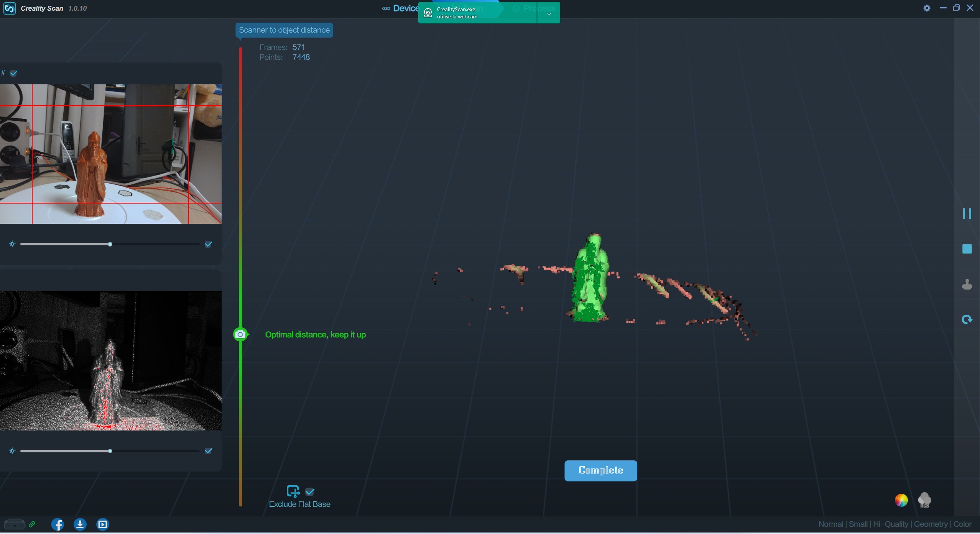Toggle auto brightness checkbox for RGB camera
Screen dimensions: 980x534
click(209, 244)
